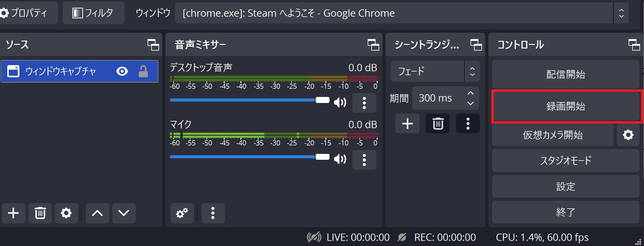Screen dimensions: 644x246
Task: Click the CPU: 1.4%, 60.00 fps text
Action: coord(542,237)
